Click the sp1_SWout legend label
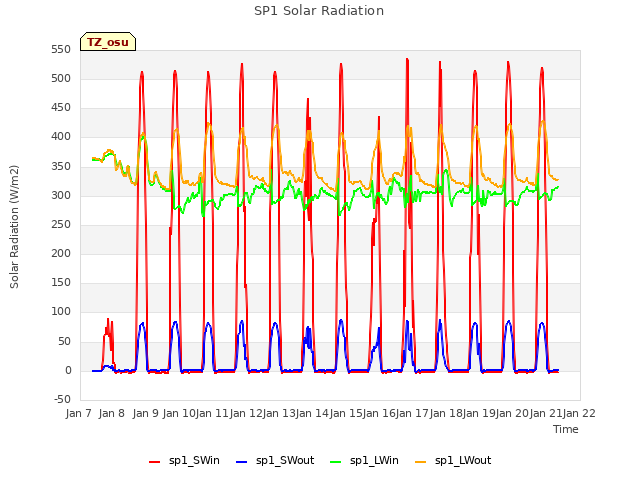The height and width of the screenshot is (480, 640). [285, 460]
